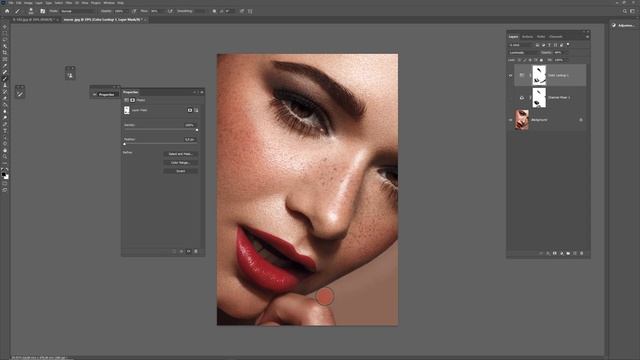The width and height of the screenshot is (640, 360).
Task: Select the Lasso tool
Action: click(5, 39)
